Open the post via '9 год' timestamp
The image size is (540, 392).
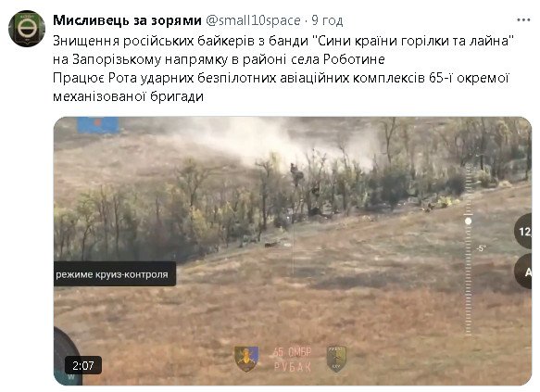coord(327,20)
